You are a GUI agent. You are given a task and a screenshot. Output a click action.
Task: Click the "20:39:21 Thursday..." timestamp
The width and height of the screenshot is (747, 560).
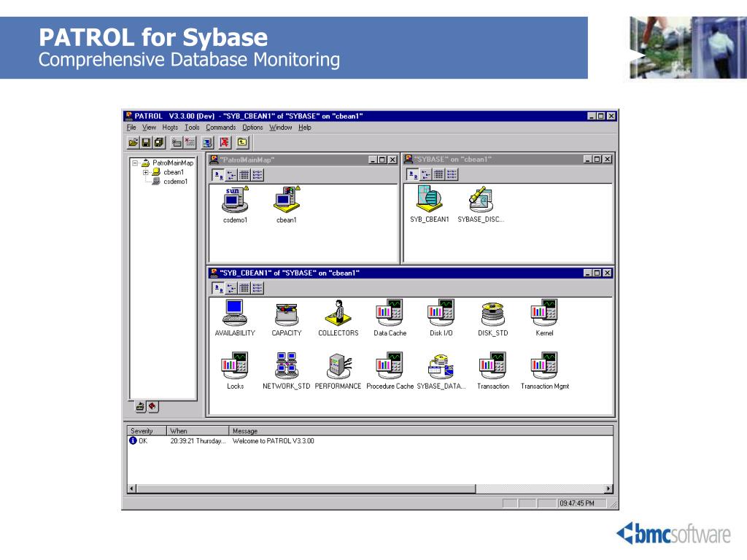click(198, 441)
